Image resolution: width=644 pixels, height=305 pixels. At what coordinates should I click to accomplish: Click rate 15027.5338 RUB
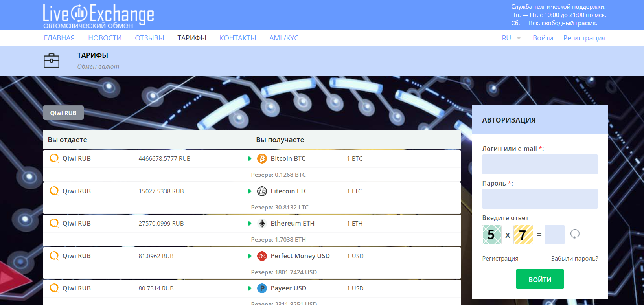(x=161, y=191)
